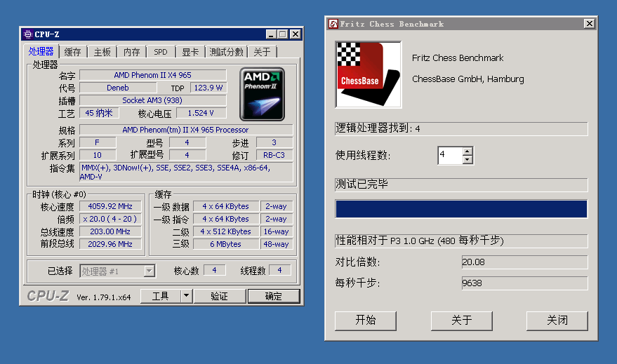Click the 48-way associativity value
617x364 pixels.
pyautogui.click(x=277, y=244)
